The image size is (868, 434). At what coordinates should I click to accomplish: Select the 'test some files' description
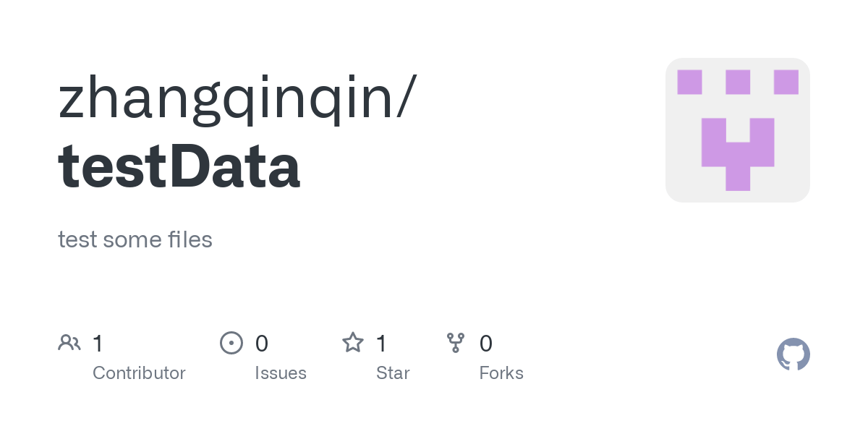[x=135, y=239]
